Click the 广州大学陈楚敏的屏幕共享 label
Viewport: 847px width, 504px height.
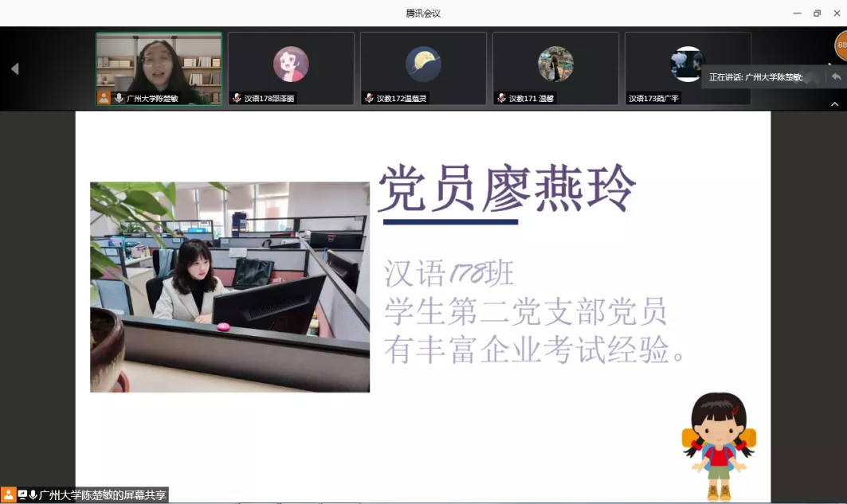coord(103,495)
